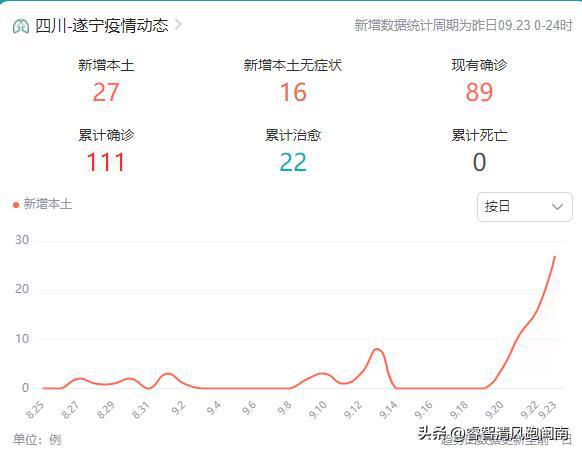582x454 pixels.
Task: Click the 新增数据统计周期 note text
Action: [x=463, y=25]
